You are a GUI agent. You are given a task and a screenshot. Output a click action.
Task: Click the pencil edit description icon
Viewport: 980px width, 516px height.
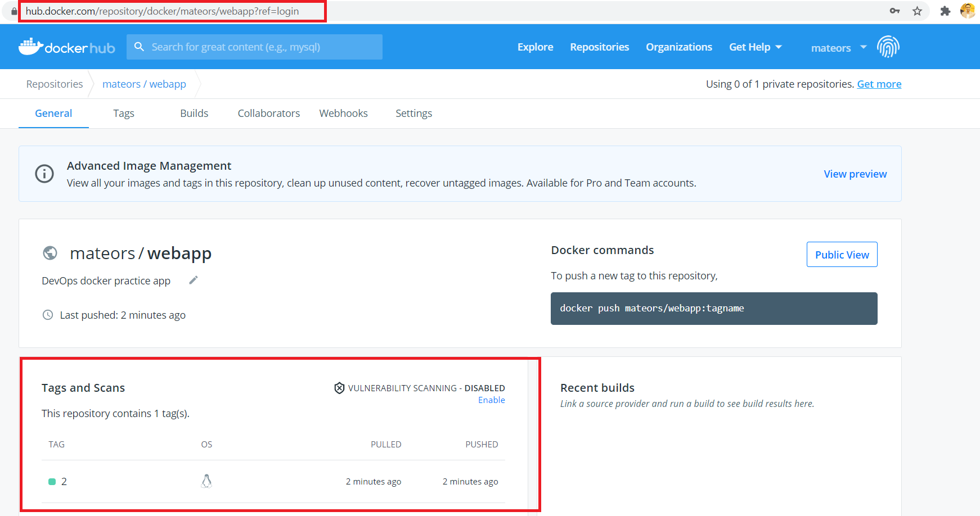point(194,280)
